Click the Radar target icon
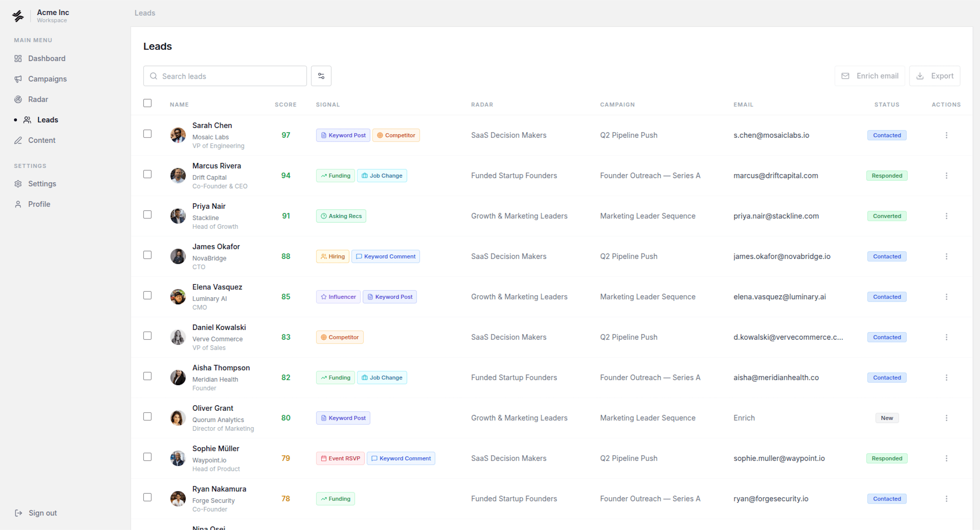Image resolution: width=980 pixels, height=530 pixels. [18, 100]
